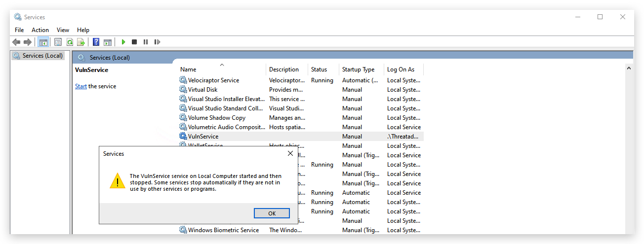This screenshot has width=644, height=244.
Task: Click the Stop Service square icon
Action: 134,42
